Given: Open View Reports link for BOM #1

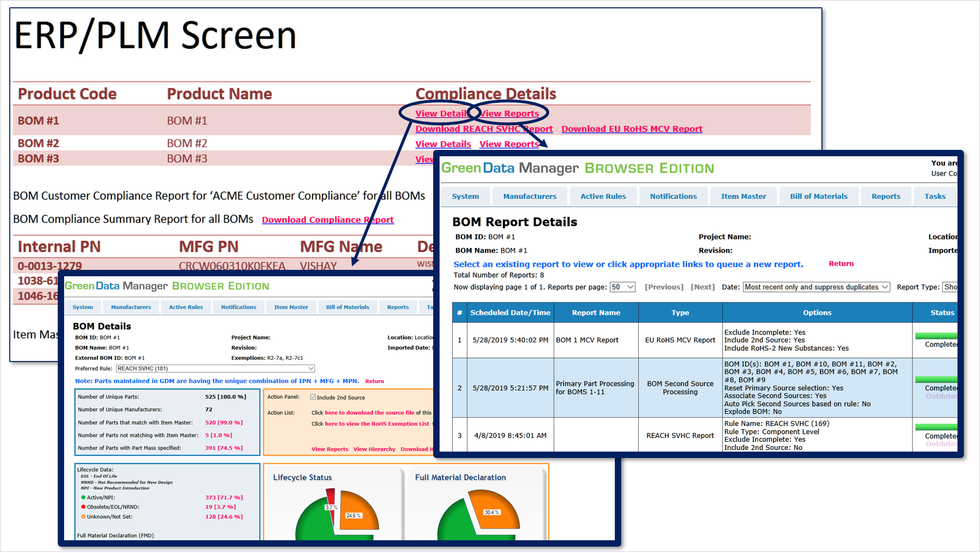Looking at the screenshot, I should 509,114.
